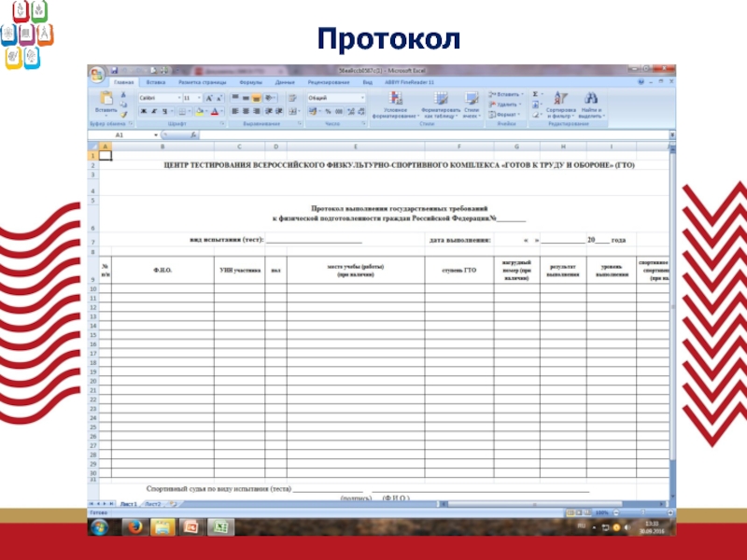Image resolution: width=747 pixels, height=560 pixels.
Task: Open Firefox from the Windows taskbar
Action: point(133,526)
